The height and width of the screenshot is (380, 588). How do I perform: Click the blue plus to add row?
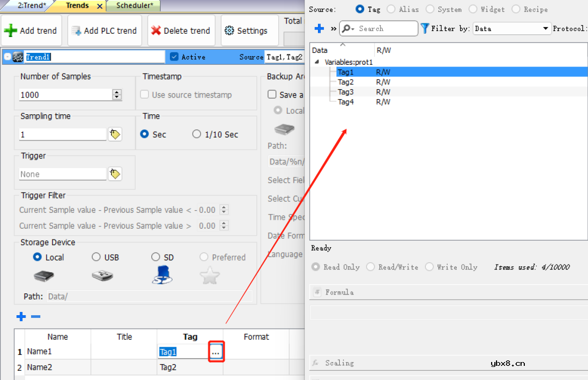(21, 317)
